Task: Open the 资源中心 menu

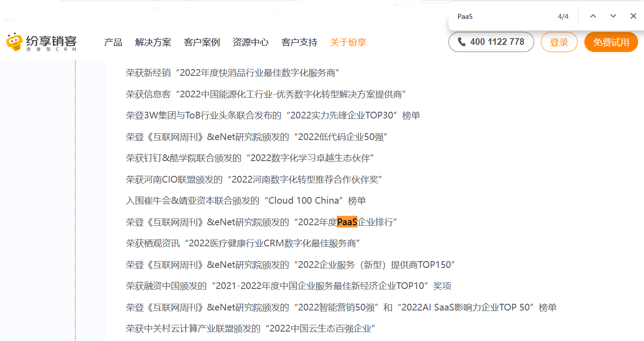Action: [251, 42]
